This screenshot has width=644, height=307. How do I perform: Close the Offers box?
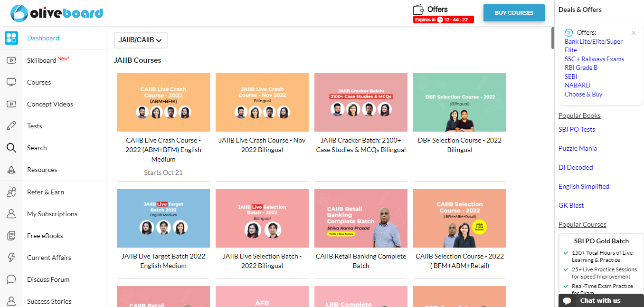click(x=634, y=33)
